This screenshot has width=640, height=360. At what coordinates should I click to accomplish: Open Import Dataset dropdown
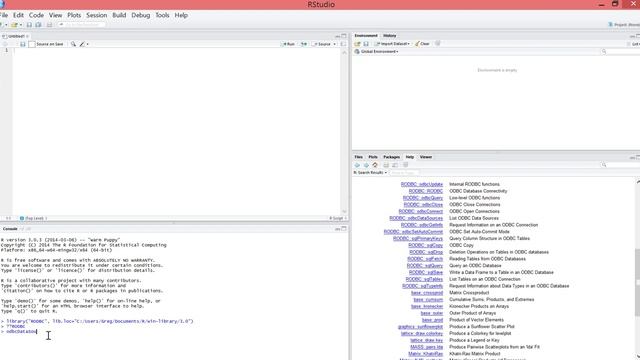(x=392, y=44)
